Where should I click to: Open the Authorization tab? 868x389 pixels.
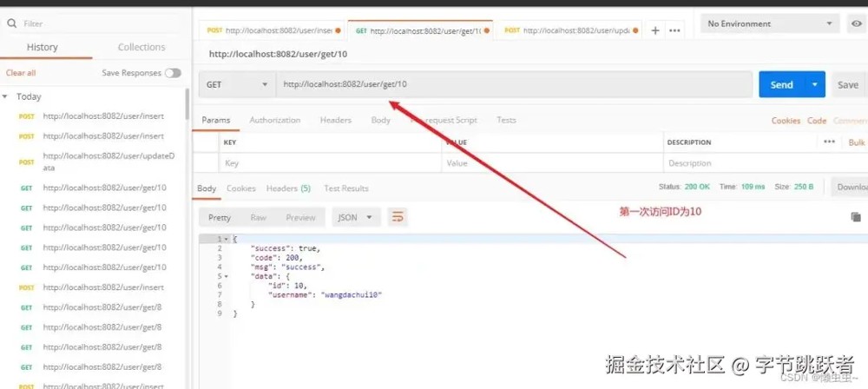274,120
